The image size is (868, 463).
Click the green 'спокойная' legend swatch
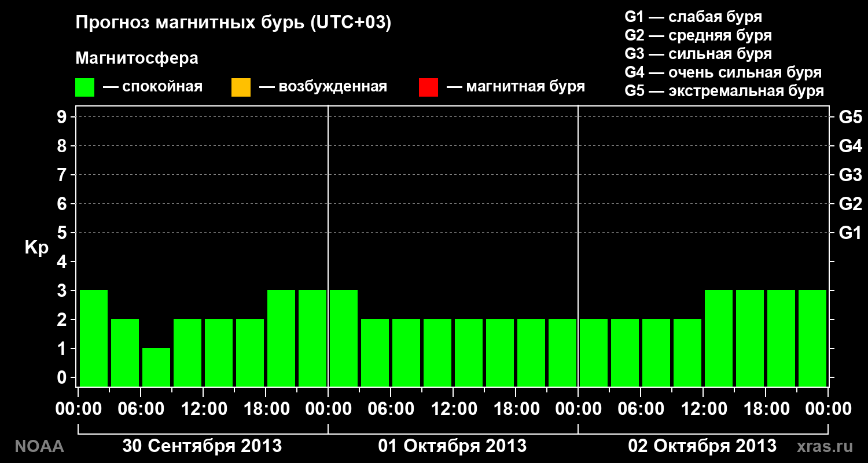85,87
